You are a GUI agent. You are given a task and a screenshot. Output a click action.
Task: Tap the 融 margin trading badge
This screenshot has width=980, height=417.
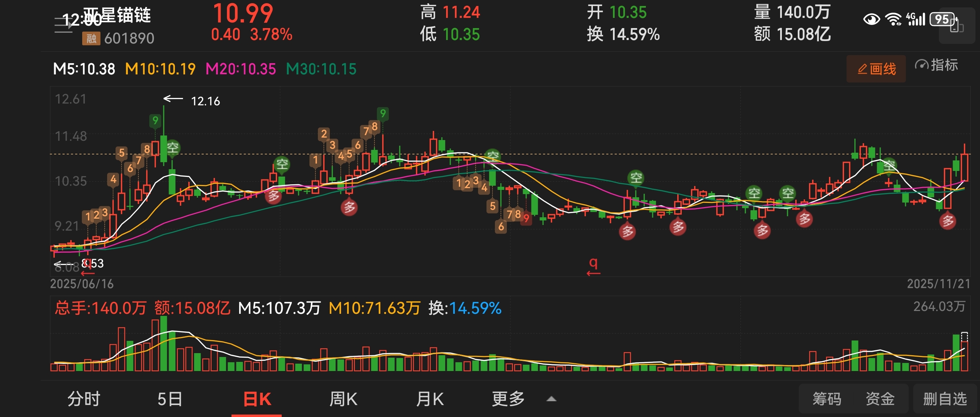(x=91, y=38)
